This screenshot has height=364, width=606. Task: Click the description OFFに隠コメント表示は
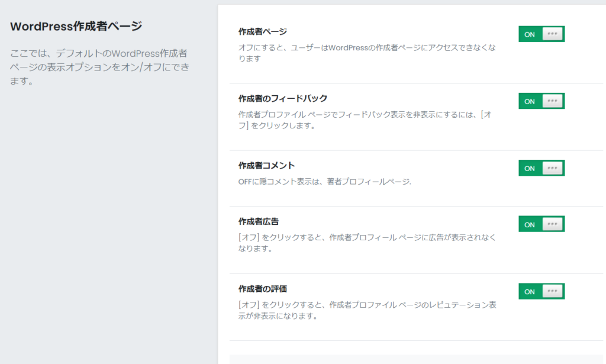click(x=324, y=182)
